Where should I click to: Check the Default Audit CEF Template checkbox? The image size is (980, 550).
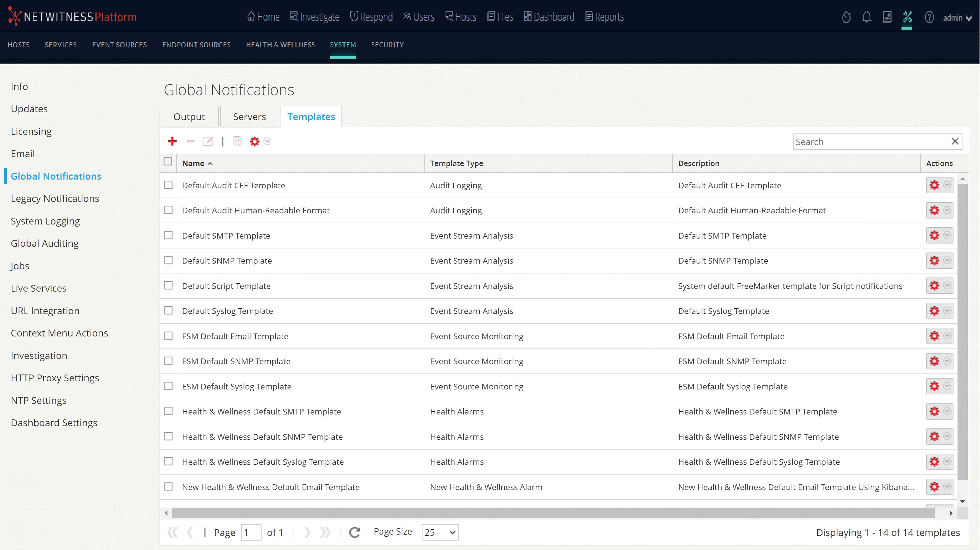tap(169, 185)
